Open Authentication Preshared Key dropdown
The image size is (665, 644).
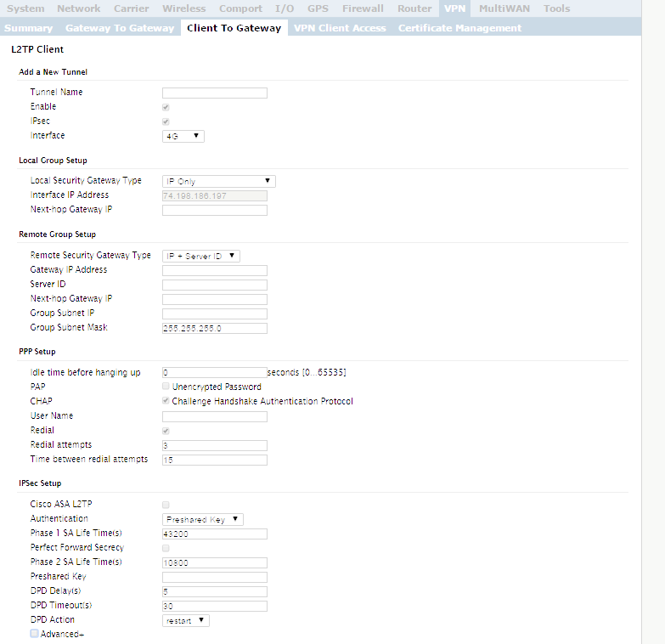point(203,519)
